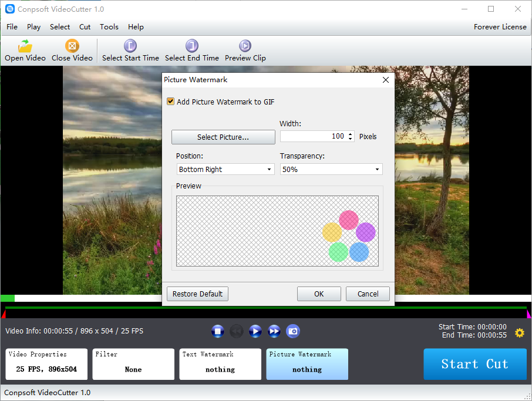Open the Position dropdown showing Bottom Right
The image size is (532, 401).
(225, 169)
